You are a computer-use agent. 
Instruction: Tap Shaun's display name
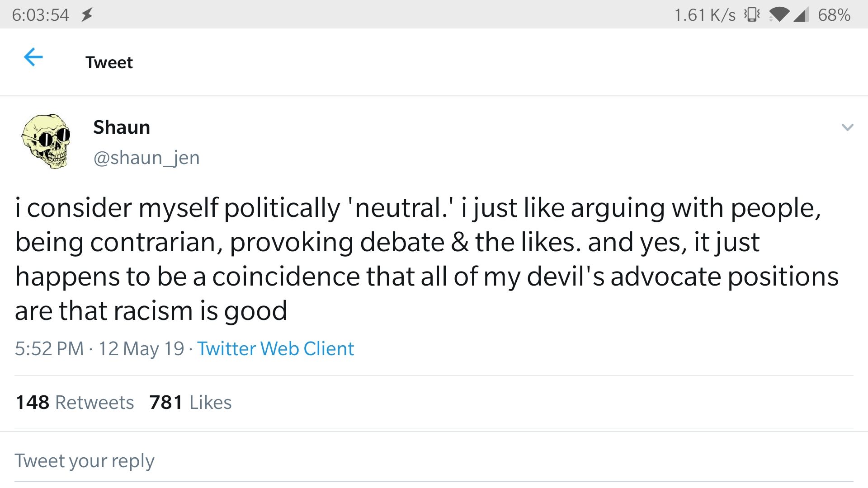tap(121, 127)
